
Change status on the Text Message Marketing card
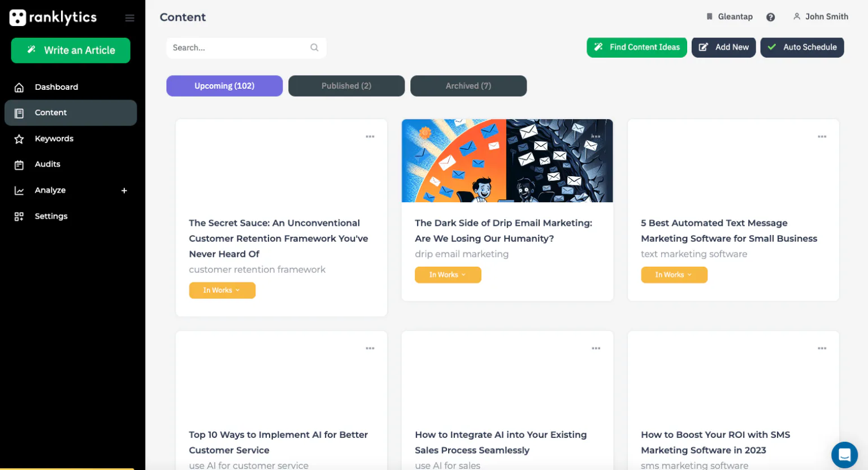(x=674, y=275)
